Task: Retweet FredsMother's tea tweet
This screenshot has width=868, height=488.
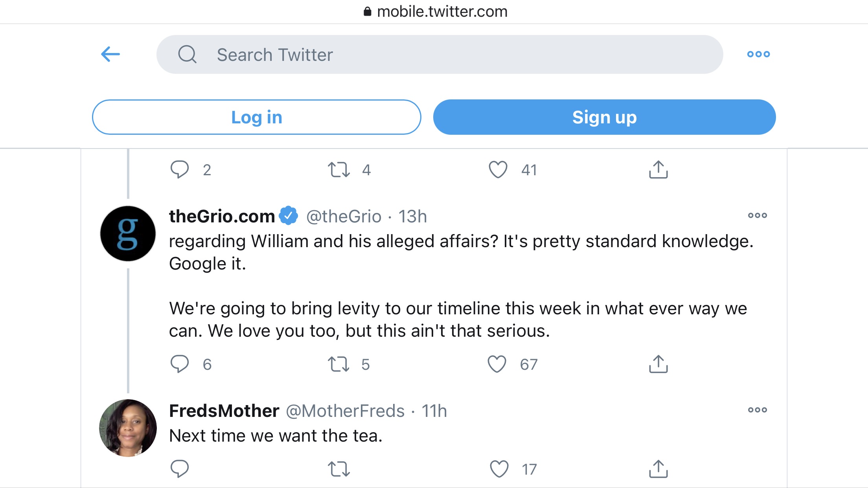Action: (338, 469)
